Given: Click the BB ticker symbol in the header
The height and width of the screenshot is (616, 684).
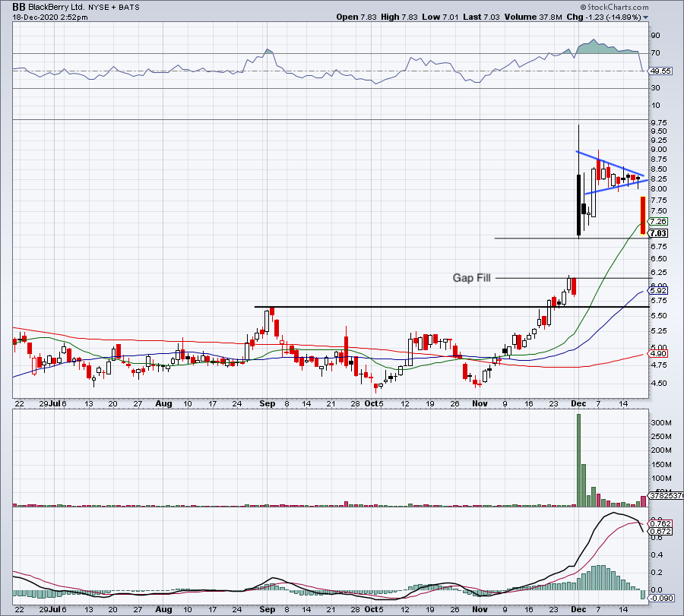Looking at the screenshot, I should click(x=19, y=7).
